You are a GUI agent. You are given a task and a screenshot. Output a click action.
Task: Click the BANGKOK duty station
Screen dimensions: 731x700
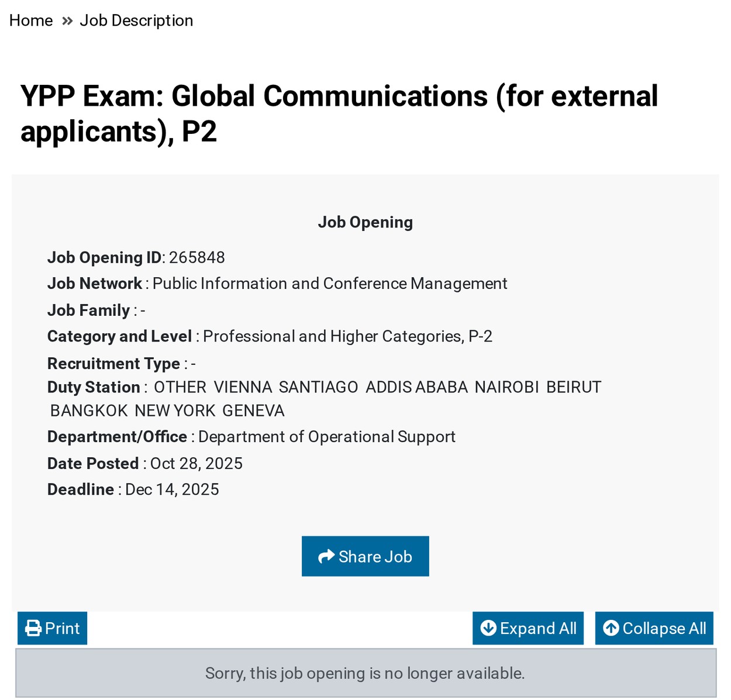89,411
